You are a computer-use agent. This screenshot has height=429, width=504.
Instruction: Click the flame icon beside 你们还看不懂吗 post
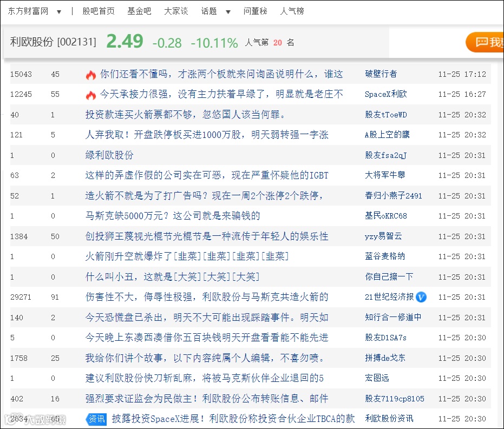(91, 75)
